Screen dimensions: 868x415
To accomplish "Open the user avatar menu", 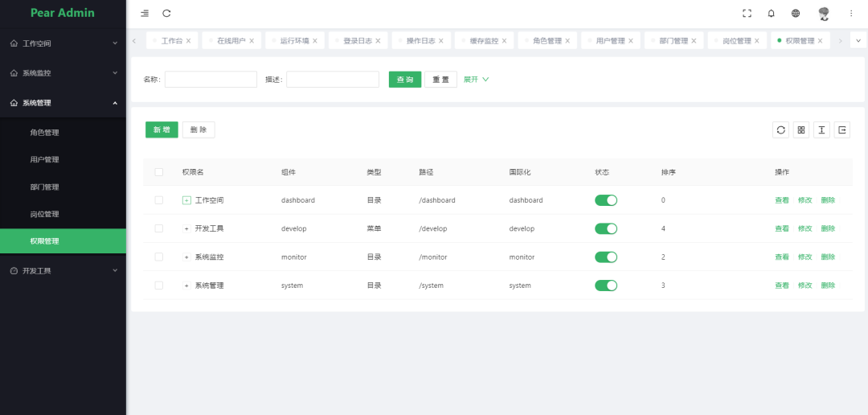I will pyautogui.click(x=824, y=14).
